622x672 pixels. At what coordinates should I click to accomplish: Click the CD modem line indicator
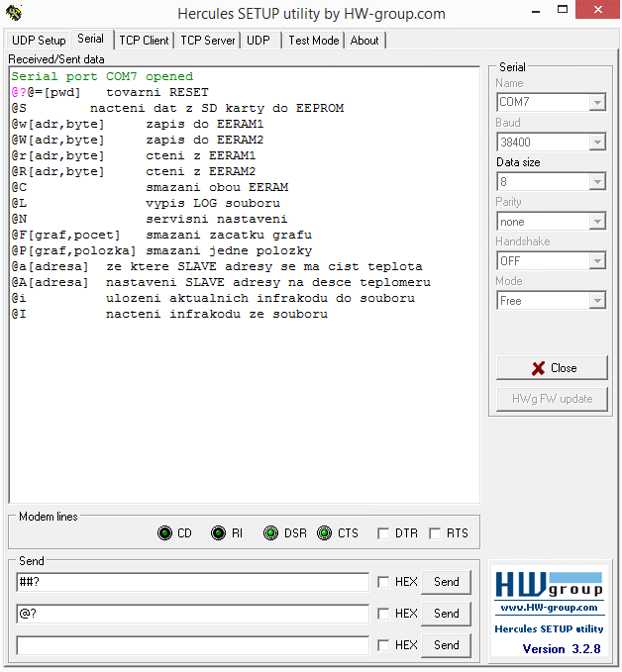click(164, 533)
